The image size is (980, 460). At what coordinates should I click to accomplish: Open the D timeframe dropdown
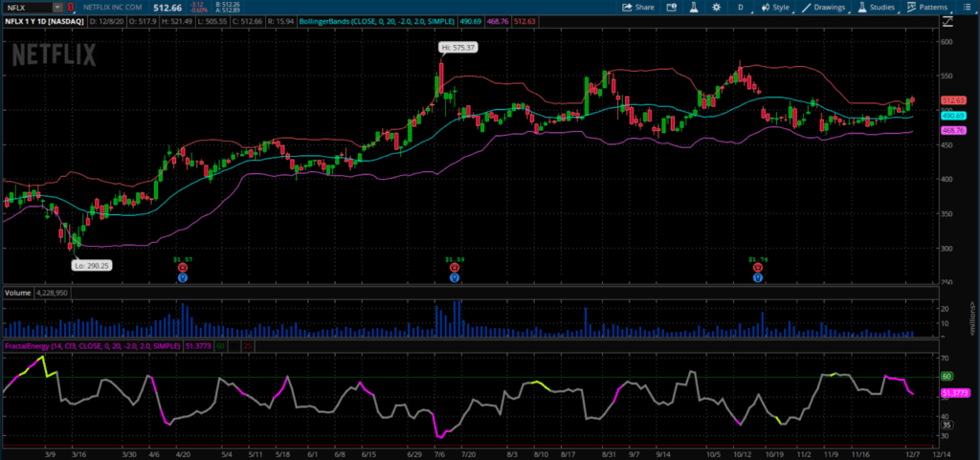[x=742, y=8]
